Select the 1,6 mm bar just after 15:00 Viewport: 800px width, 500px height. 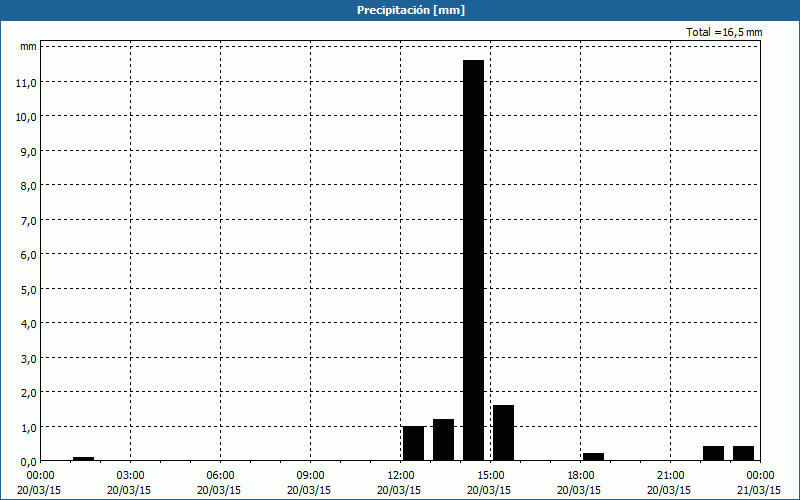coord(504,433)
